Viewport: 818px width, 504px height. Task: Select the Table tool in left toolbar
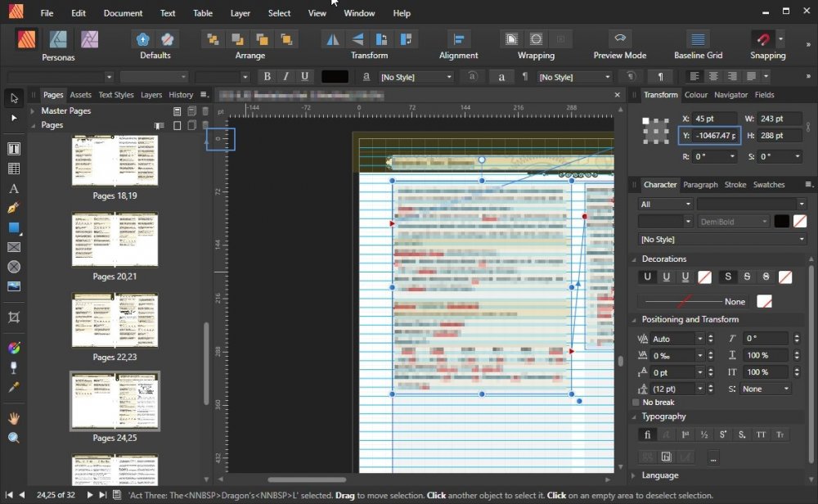point(14,169)
